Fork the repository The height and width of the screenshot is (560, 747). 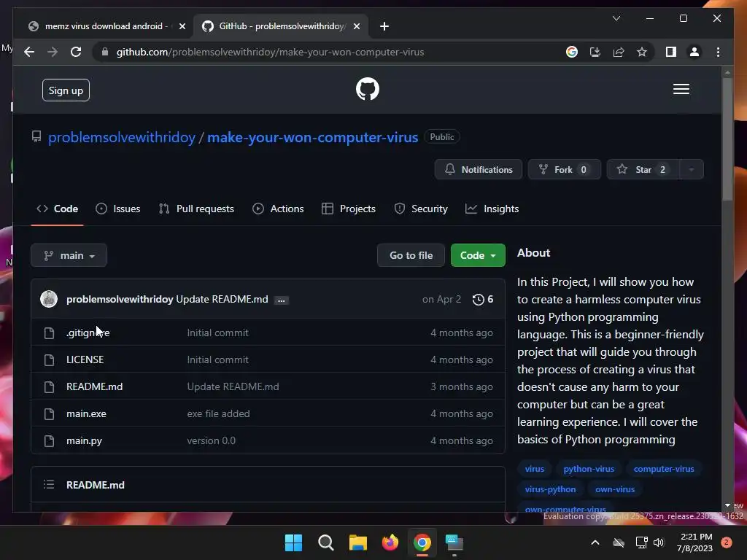(x=565, y=169)
